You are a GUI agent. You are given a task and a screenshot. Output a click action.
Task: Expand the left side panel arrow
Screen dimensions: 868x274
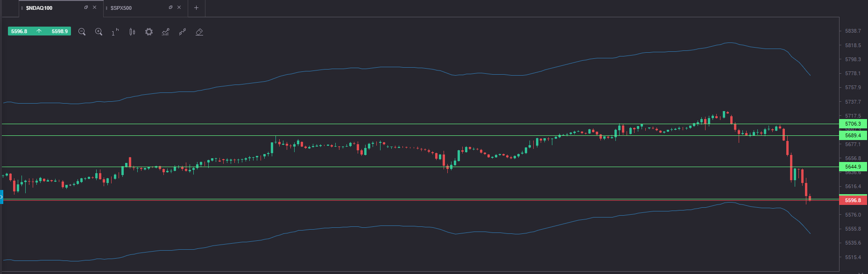(x=1, y=197)
